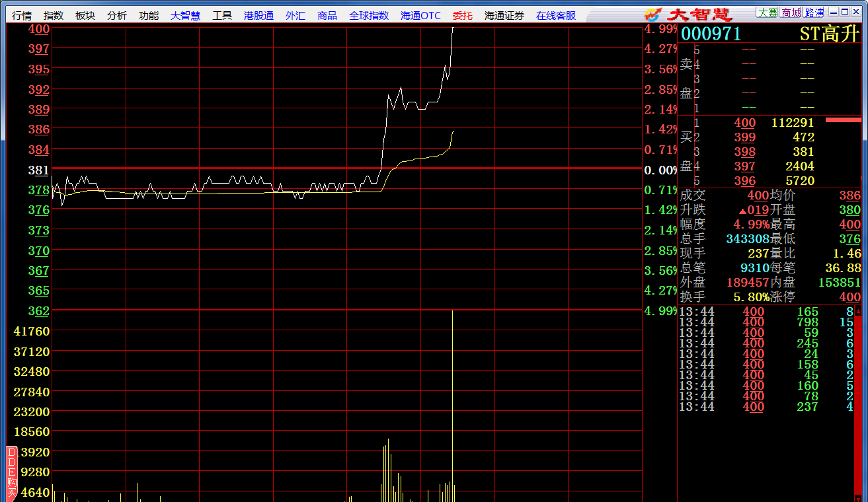The width and height of the screenshot is (868, 502).
Task: Close the 大智慧 window
Action: (855, 12)
